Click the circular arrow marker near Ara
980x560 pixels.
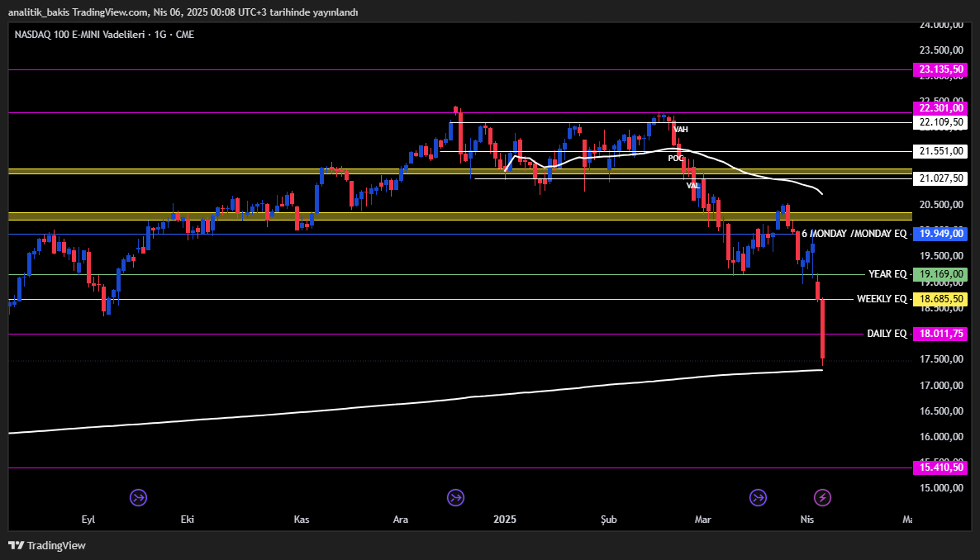pyautogui.click(x=455, y=497)
